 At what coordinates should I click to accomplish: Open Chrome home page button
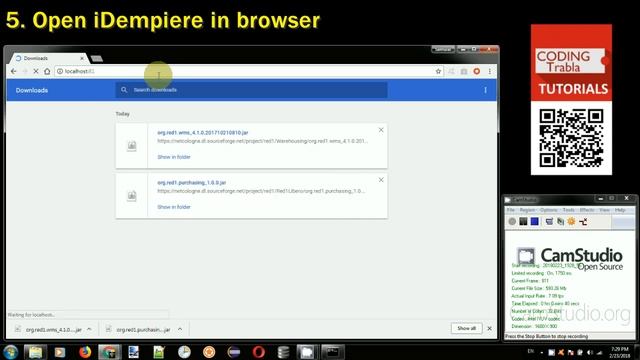[x=47, y=71]
